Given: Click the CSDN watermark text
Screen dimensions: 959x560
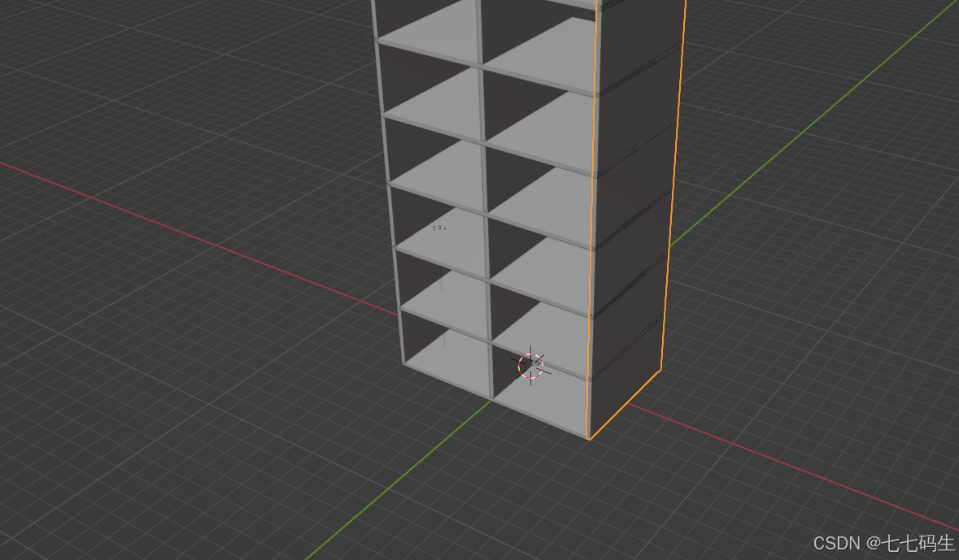Looking at the screenshot, I should (x=883, y=543).
